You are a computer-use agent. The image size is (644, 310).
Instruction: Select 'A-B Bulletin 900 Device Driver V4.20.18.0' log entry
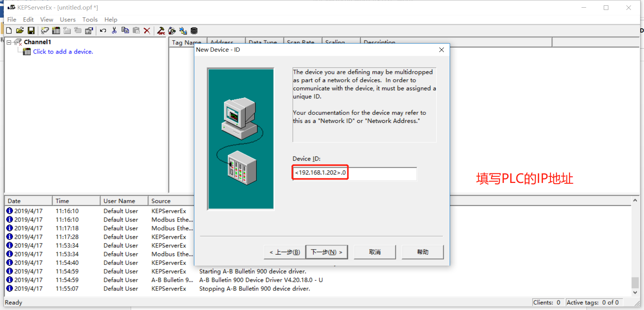pos(261,280)
